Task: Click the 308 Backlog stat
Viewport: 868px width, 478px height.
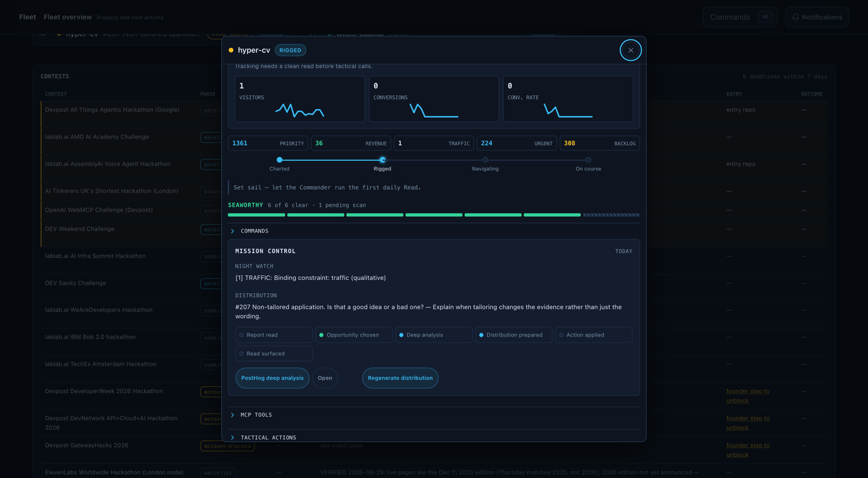Action: 600,143
